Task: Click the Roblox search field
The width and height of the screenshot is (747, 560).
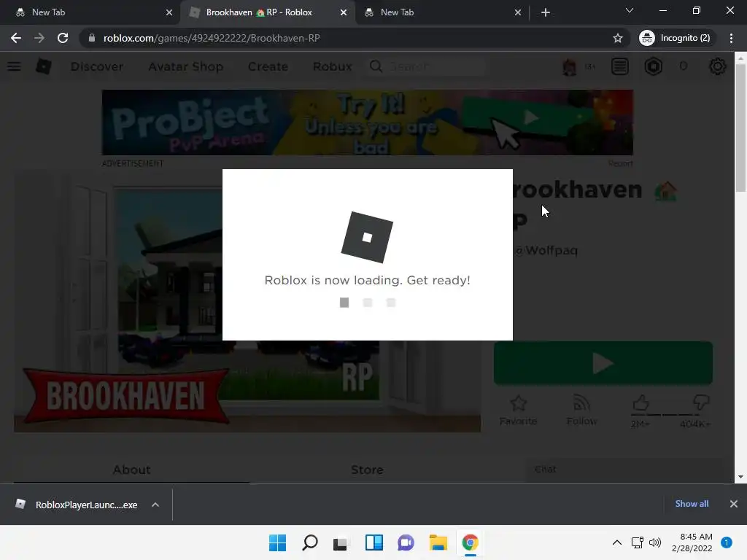Action: [426, 66]
